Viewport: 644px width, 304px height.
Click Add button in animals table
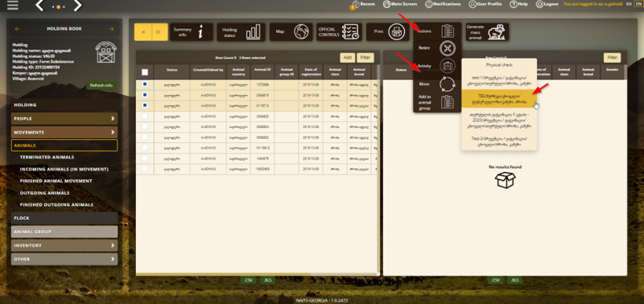[x=347, y=58]
